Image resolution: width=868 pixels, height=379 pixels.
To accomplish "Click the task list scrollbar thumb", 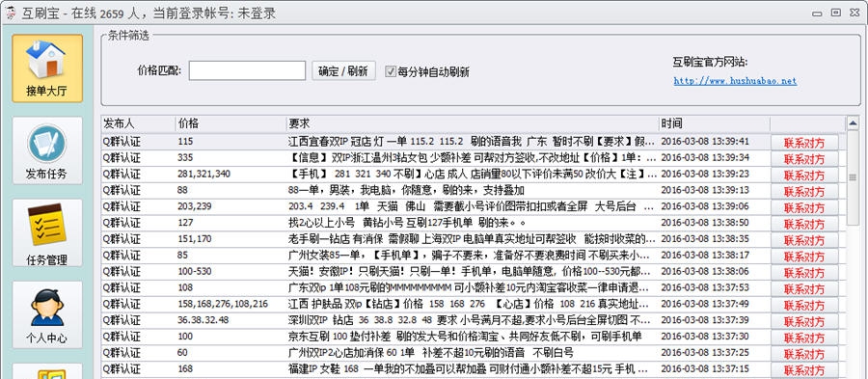I will tap(853, 177).
